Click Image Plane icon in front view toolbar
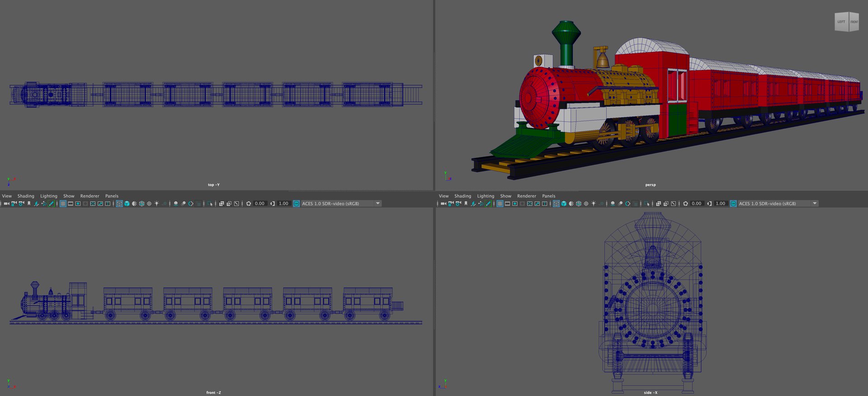Screen dimensions: 868x396 tap(36, 203)
